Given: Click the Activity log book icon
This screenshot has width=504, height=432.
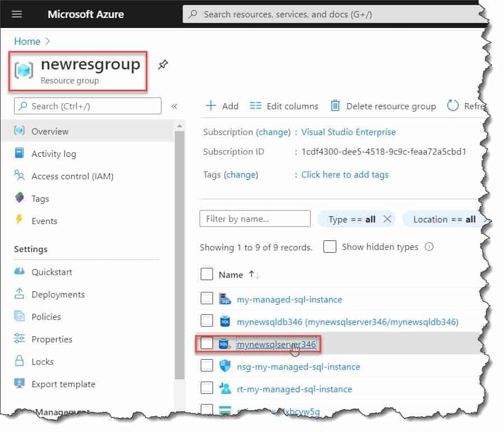Looking at the screenshot, I should [x=19, y=153].
